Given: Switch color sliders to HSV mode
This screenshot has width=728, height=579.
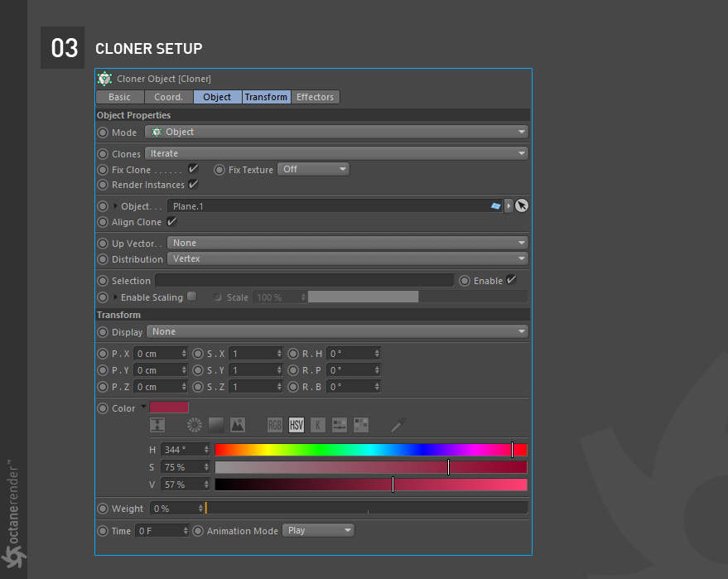Looking at the screenshot, I should (x=297, y=425).
